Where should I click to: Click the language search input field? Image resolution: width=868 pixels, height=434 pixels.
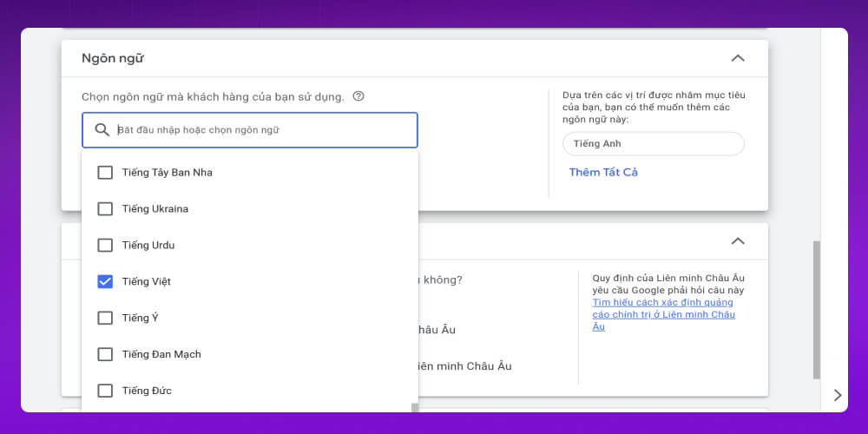tap(260, 130)
